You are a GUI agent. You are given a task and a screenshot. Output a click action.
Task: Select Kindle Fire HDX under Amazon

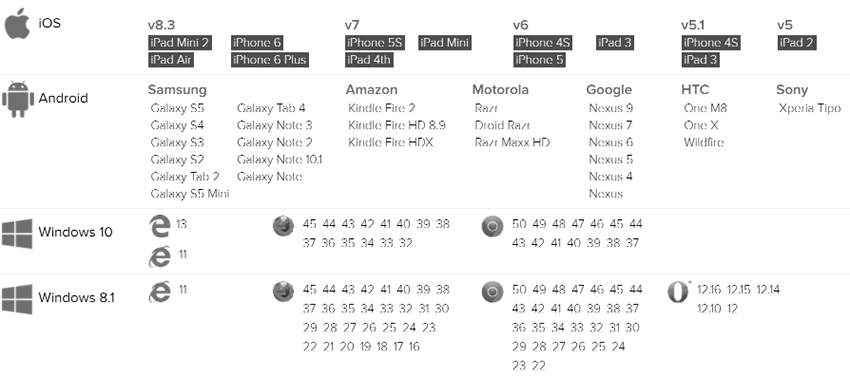coord(390,142)
